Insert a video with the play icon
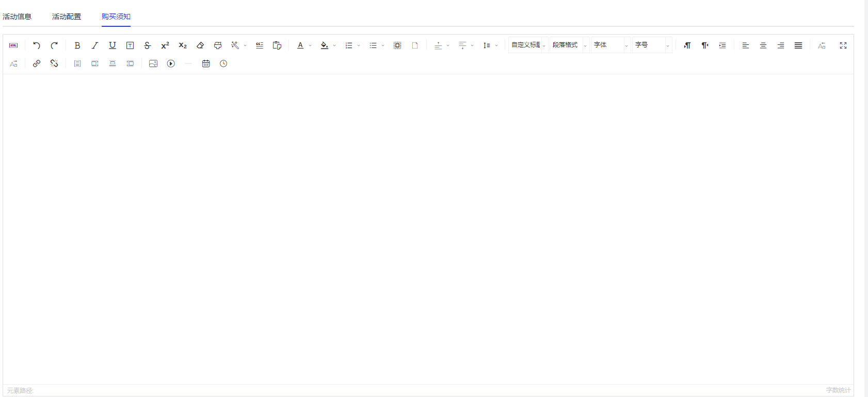868x397 pixels. pyautogui.click(x=171, y=63)
